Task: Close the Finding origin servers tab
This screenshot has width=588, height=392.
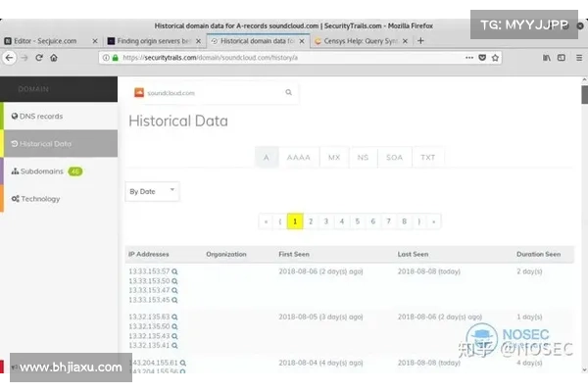Action: (x=198, y=41)
